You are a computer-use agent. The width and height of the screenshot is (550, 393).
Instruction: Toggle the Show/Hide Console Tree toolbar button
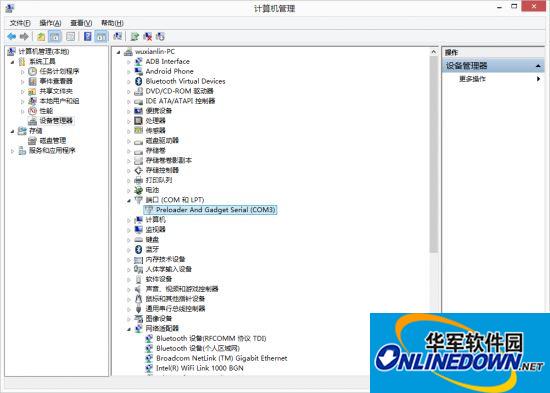coord(55,36)
